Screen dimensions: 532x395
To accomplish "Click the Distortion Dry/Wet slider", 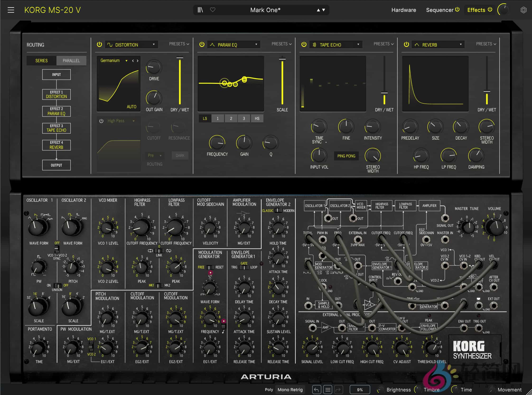I will coord(180,81).
